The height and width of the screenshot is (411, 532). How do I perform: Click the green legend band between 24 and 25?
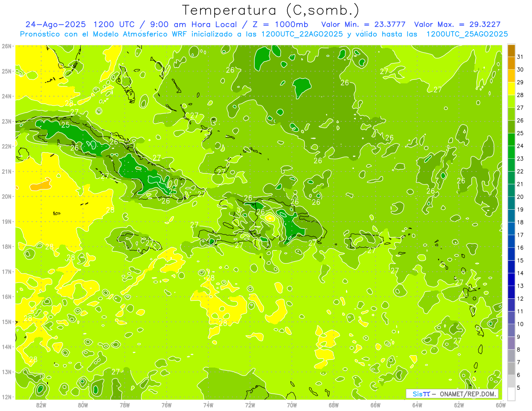tap(511, 140)
